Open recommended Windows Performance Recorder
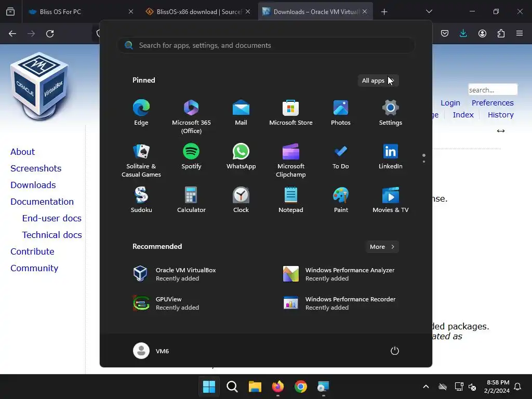The height and width of the screenshot is (399, 532). [339, 303]
